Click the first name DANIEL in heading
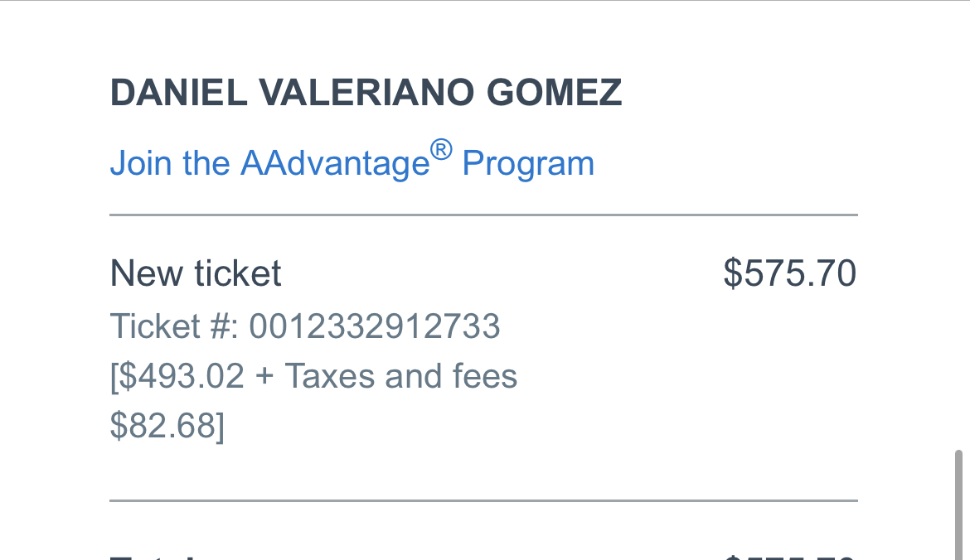This screenshot has height=560, width=970. tap(179, 93)
